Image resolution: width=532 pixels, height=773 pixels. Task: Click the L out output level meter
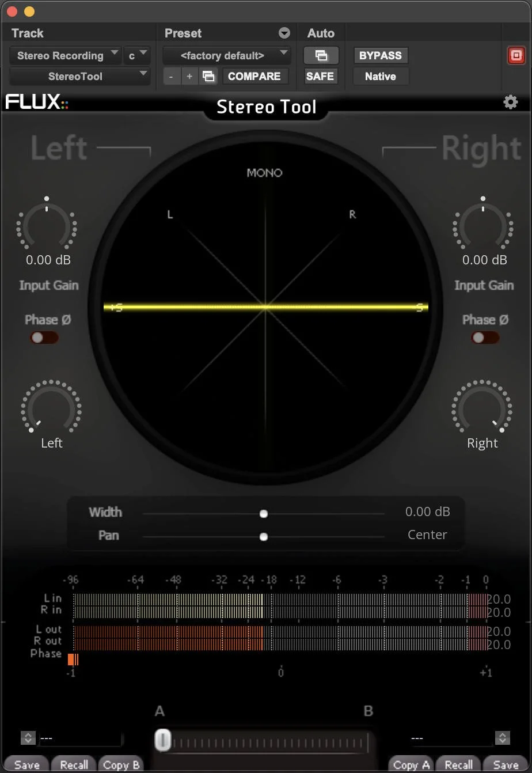[x=280, y=631]
